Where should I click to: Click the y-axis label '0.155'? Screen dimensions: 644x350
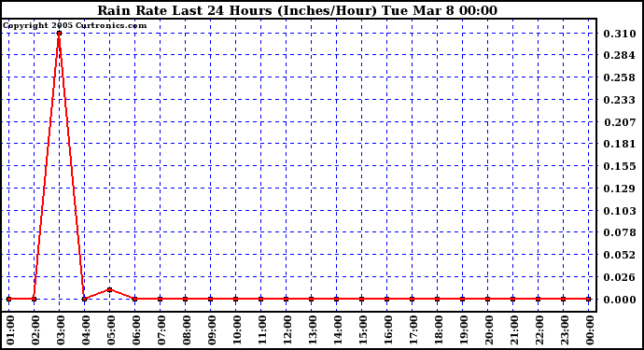(620, 166)
